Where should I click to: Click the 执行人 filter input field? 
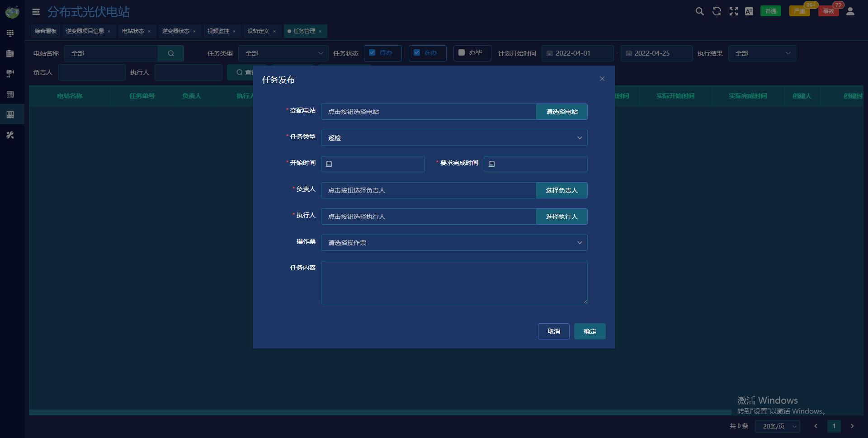coord(189,72)
